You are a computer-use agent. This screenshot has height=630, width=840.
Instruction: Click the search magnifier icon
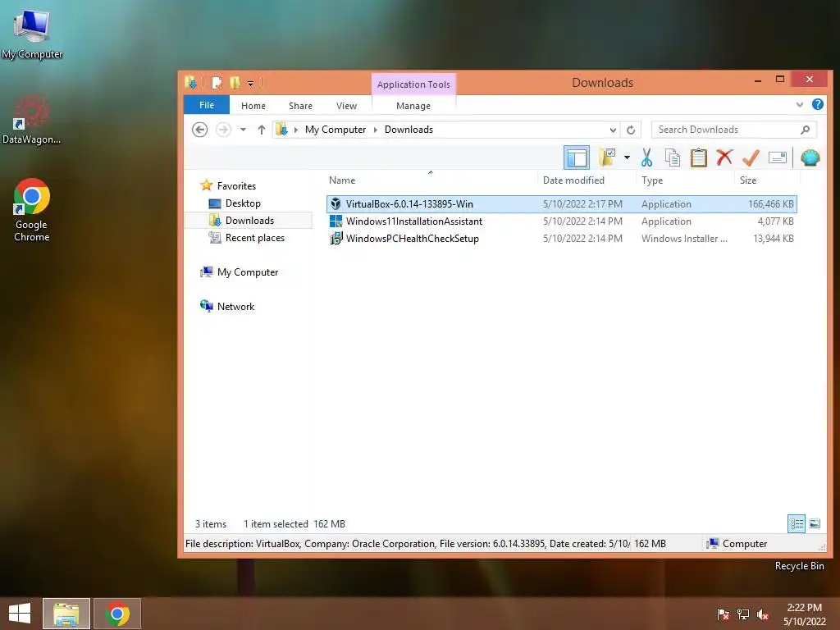tap(806, 130)
